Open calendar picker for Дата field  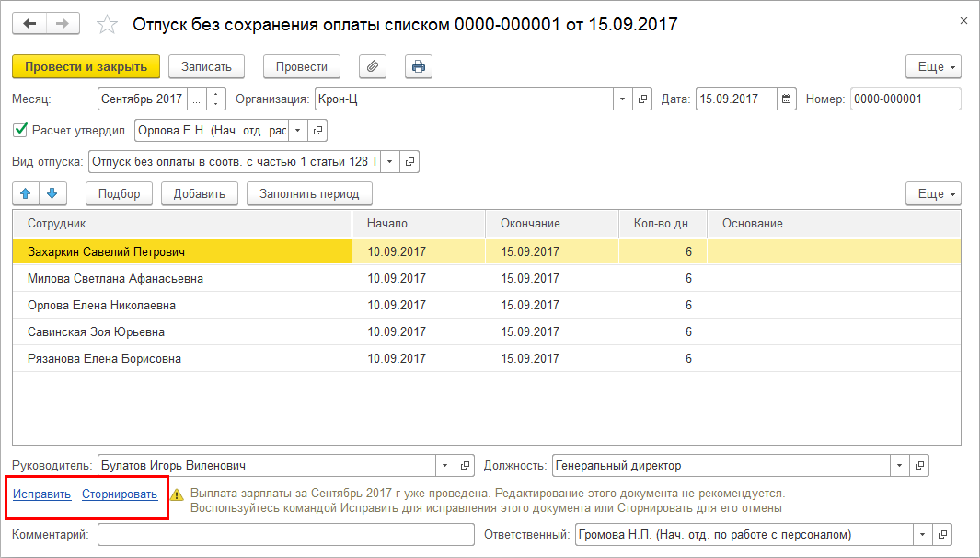click(787, 99)
